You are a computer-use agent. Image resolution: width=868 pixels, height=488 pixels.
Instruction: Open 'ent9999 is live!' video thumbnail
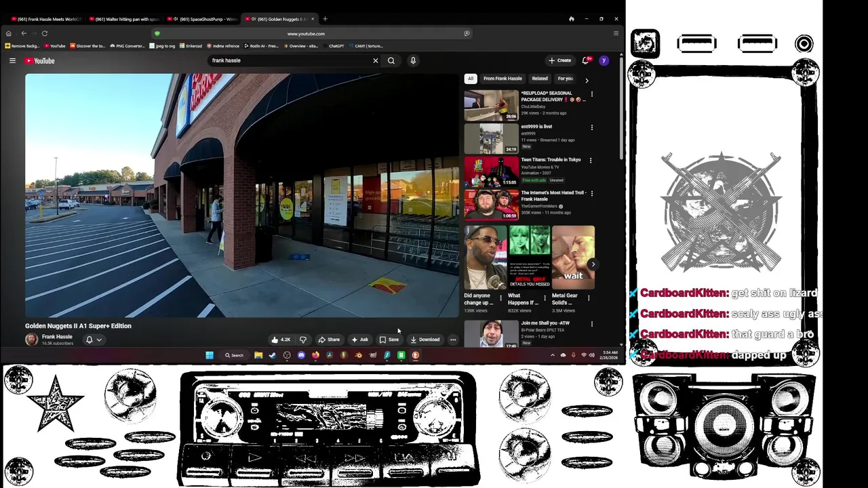491,138
